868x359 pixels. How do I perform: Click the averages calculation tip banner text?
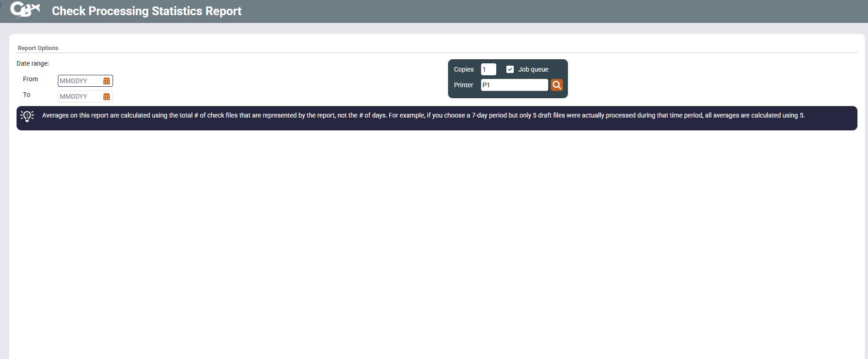pos(423,115)
